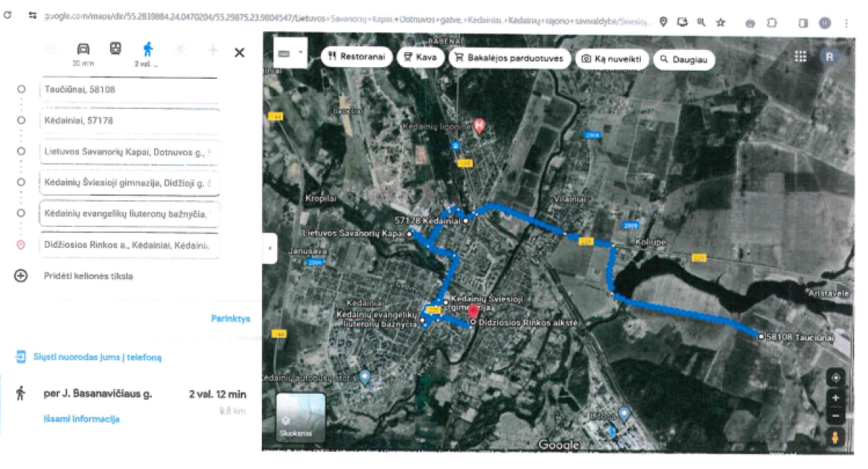Open the browser profile avatar
Viewport: 868px width, 469px height.
825,23
